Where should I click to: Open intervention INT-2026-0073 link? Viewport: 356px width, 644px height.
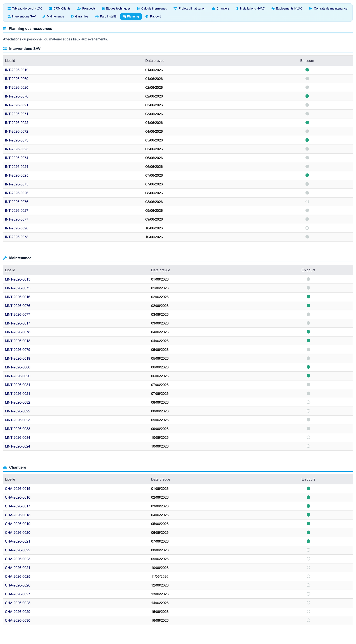17,140
